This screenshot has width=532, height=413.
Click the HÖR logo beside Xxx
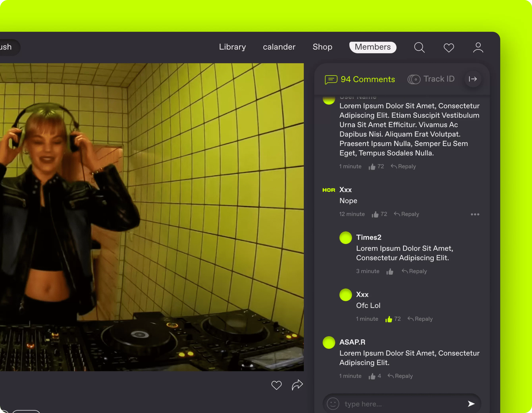coord(329,190)
